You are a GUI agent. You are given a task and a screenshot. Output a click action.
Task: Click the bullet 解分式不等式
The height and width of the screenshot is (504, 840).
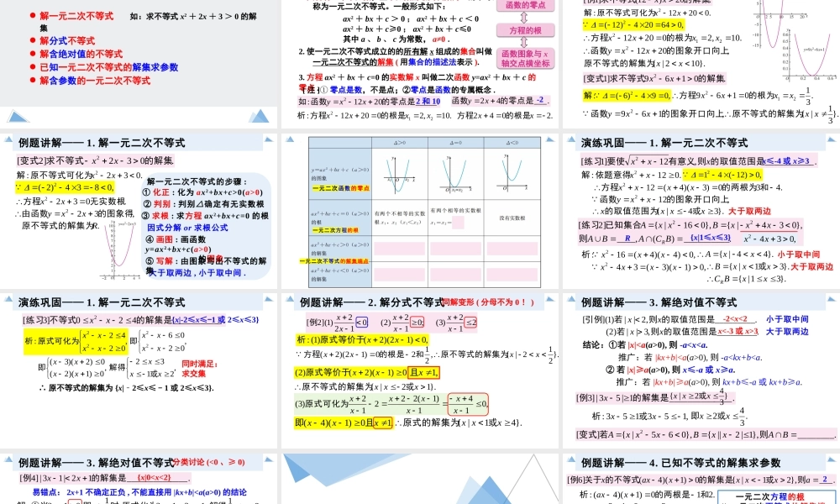click(67, 40)
